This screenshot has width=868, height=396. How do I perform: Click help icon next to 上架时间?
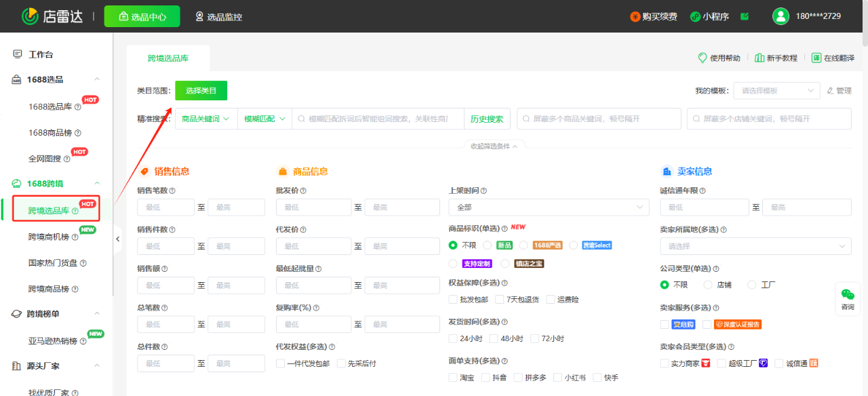[x=484, y=191]
